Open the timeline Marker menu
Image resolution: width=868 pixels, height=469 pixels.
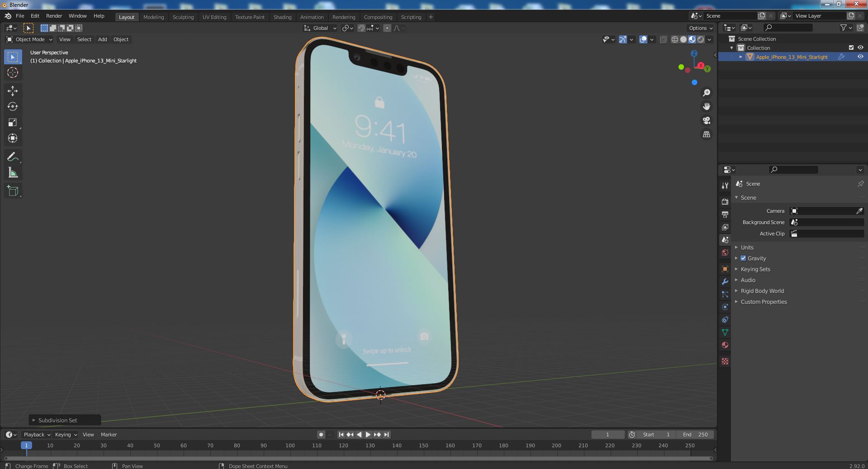point(109,435)
